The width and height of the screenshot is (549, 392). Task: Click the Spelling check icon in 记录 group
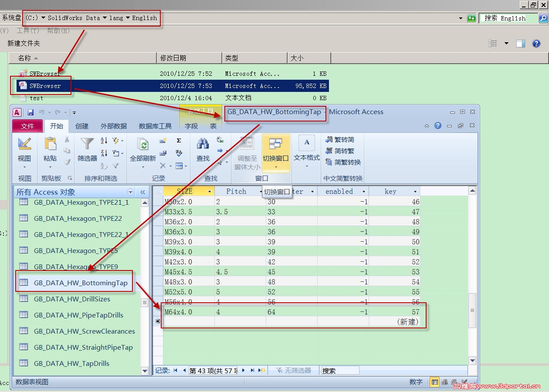179,153
